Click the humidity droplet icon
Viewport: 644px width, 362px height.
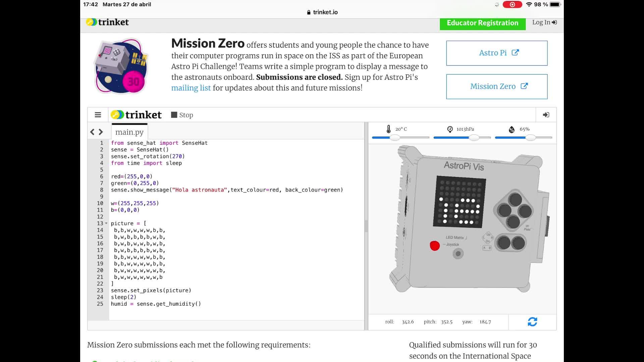pos(512,129)
